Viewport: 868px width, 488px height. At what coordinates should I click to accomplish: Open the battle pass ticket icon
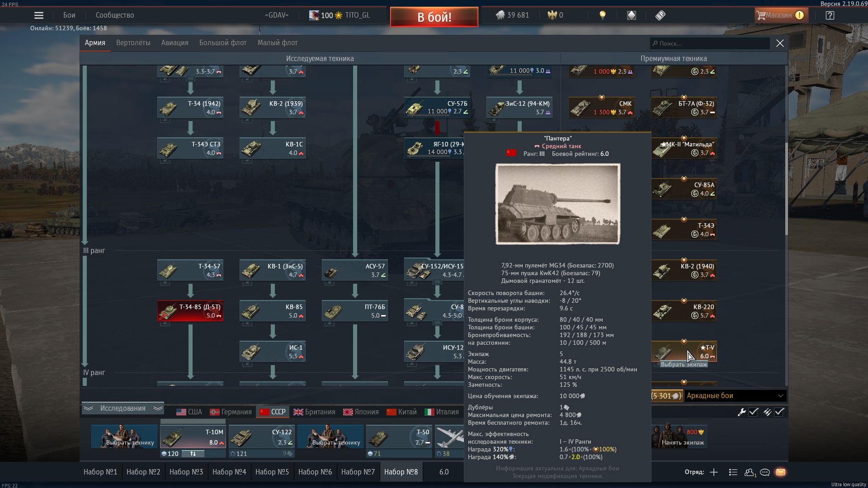tap(660, 15)
